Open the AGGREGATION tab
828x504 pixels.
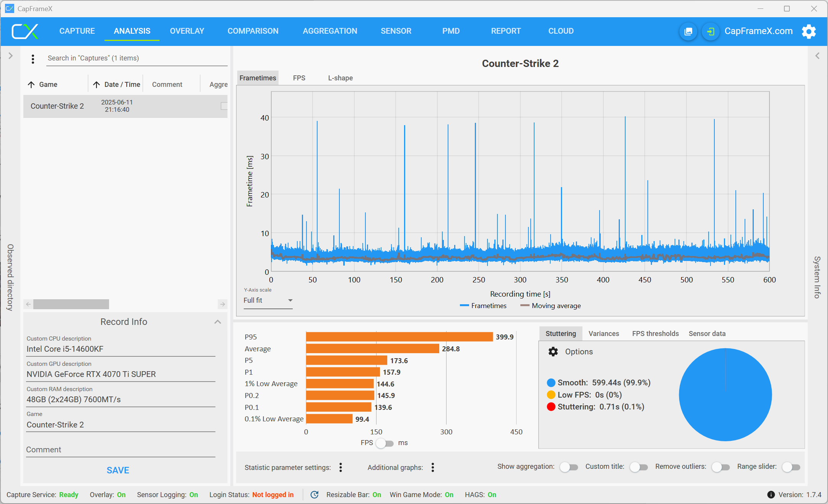[x=330, y=31]
